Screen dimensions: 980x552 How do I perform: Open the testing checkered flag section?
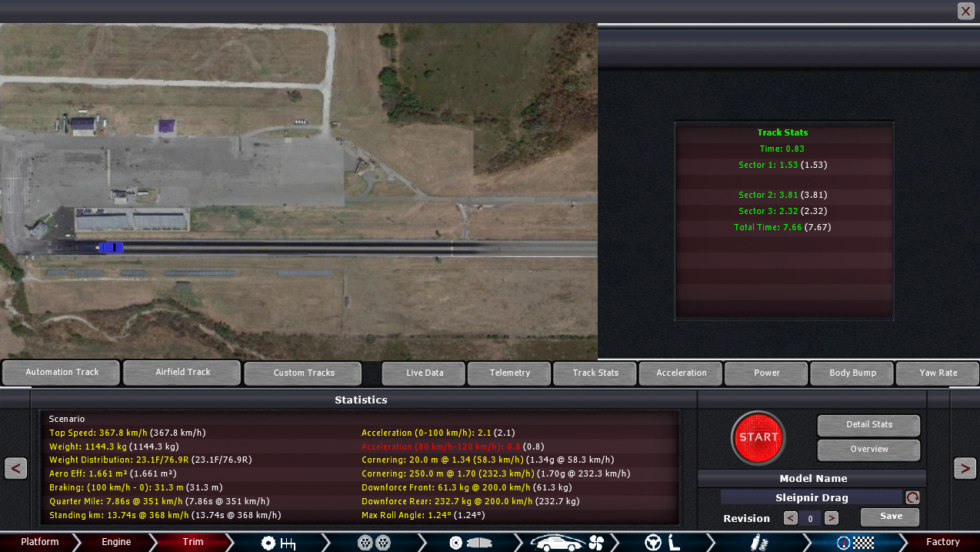[854, 543]
